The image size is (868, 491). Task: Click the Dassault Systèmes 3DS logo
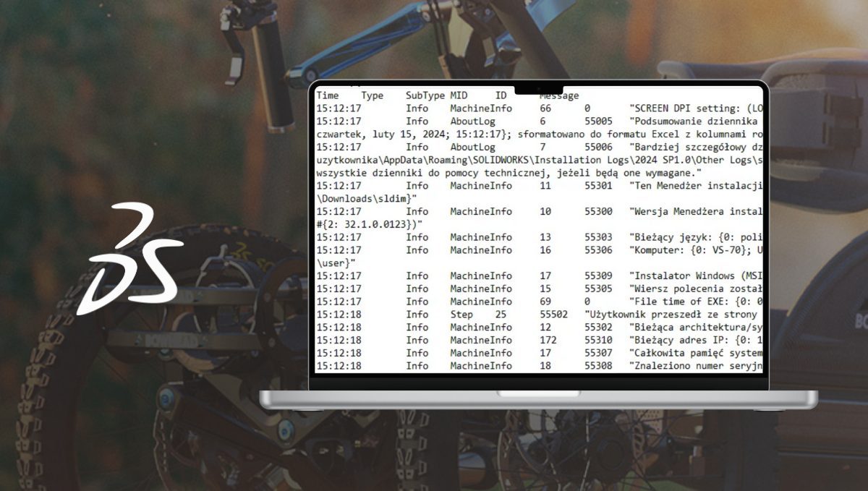click(x=130, y=259)
